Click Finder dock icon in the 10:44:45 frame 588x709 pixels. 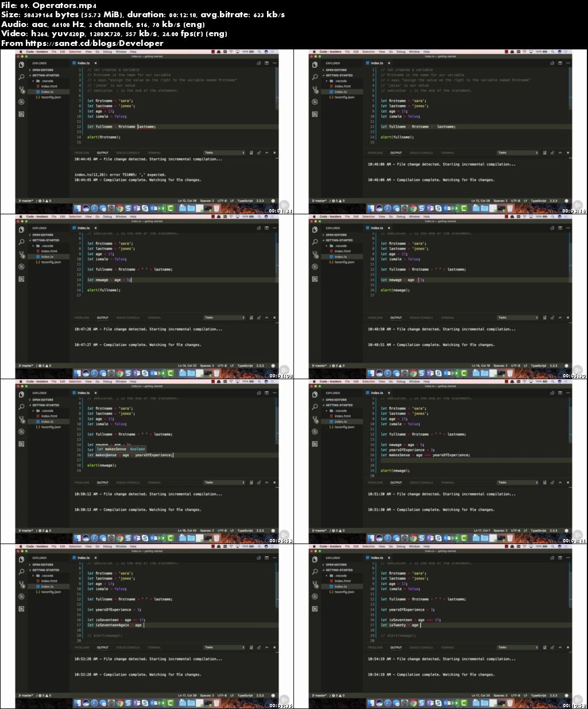pyautogui.click(x=77, y=208)
